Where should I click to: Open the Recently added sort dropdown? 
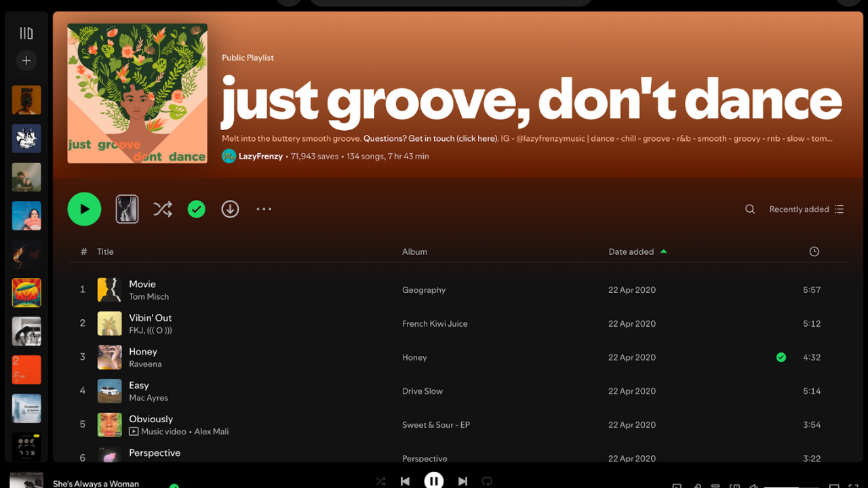(x=799, y=209)
